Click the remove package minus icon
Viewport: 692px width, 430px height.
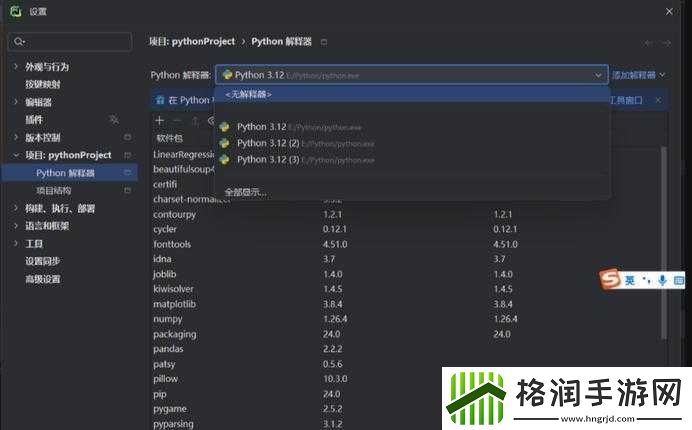pos(176,120)
